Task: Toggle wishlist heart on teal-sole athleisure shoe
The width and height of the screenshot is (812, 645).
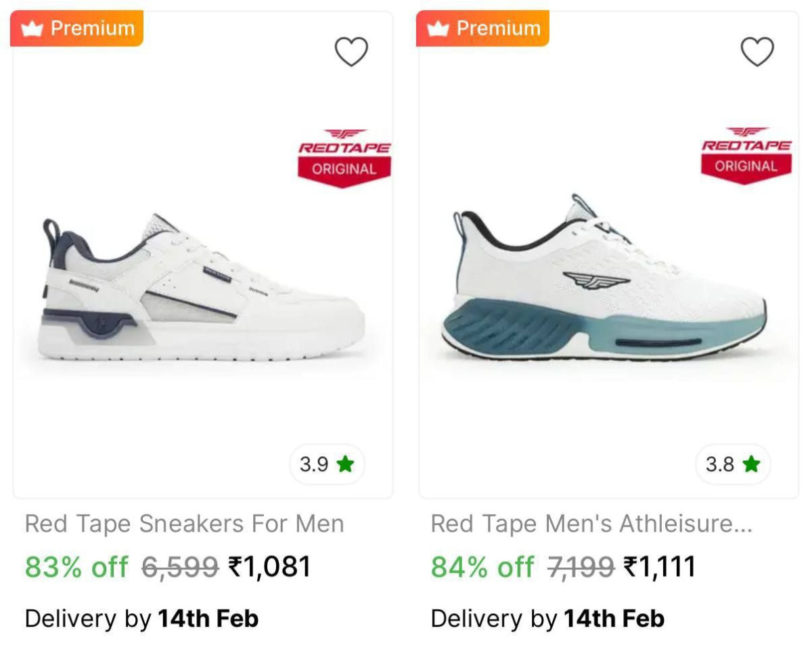Action: pos(757,52)
